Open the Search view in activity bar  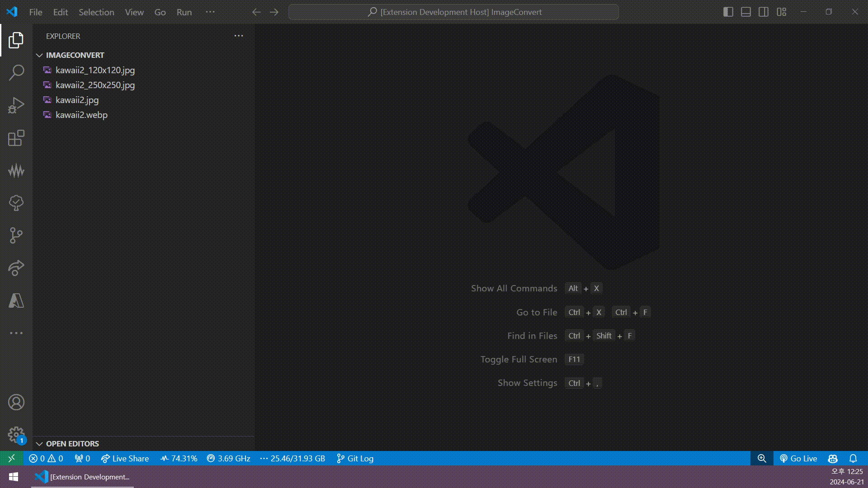(16, 72)
